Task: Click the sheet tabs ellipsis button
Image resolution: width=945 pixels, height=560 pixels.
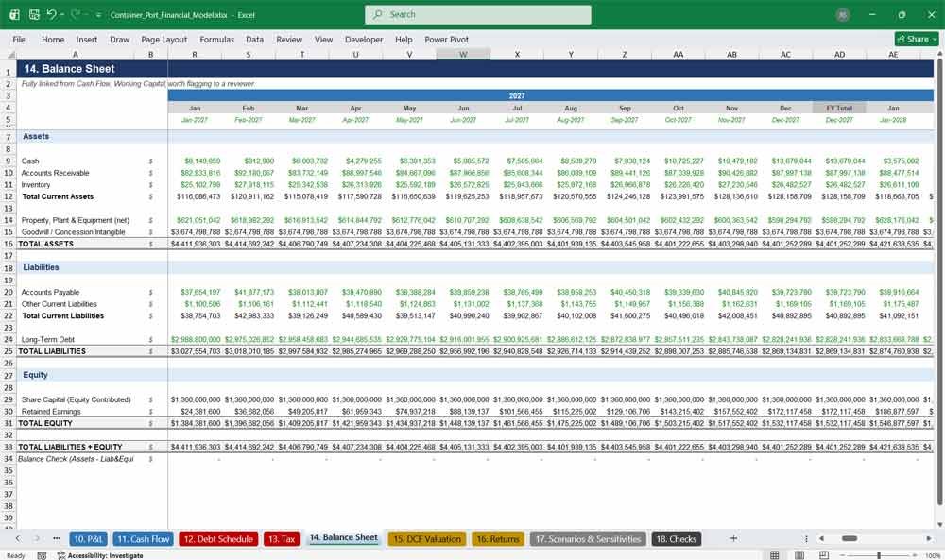Action: point(57,538)
